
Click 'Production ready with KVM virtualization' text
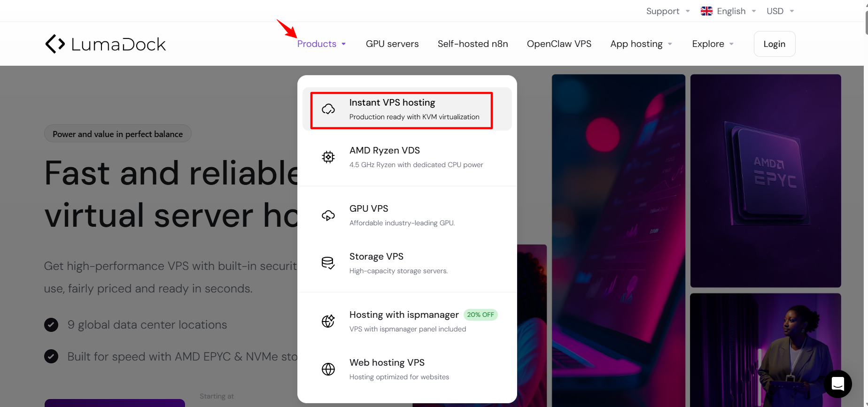point(414,117)
